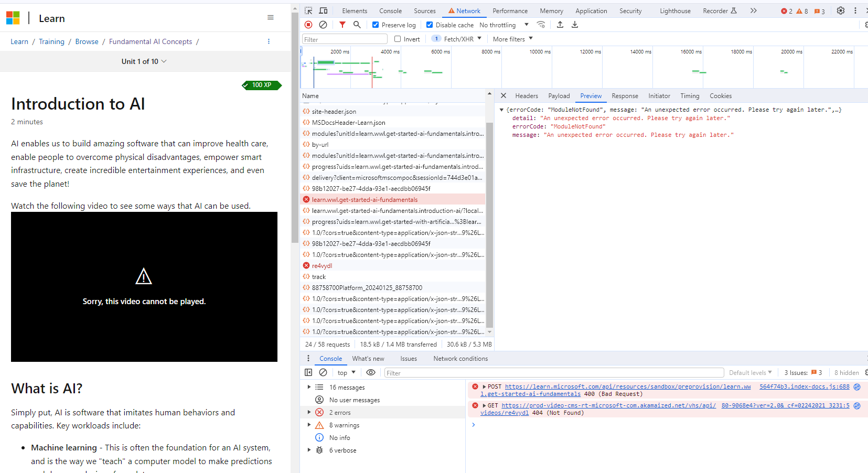
Task: Open the Default levels dropdown
Action: click(751, 372)
